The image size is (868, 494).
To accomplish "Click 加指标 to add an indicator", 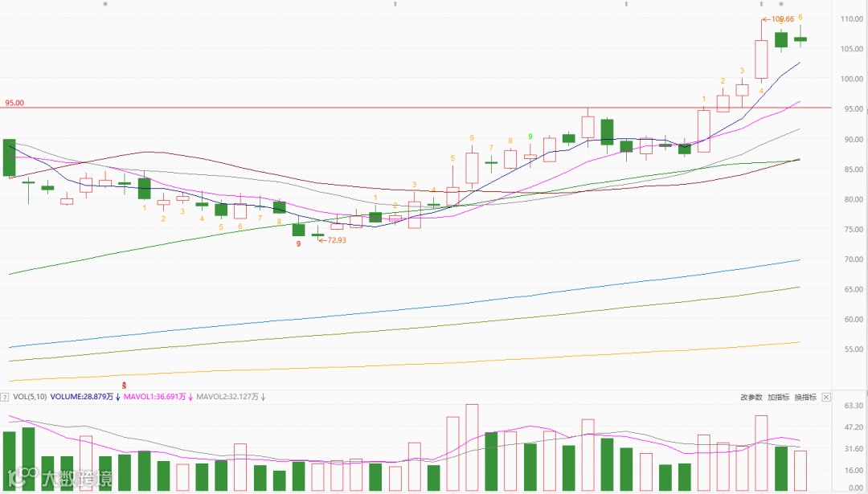I will click(x=778, y=397).
